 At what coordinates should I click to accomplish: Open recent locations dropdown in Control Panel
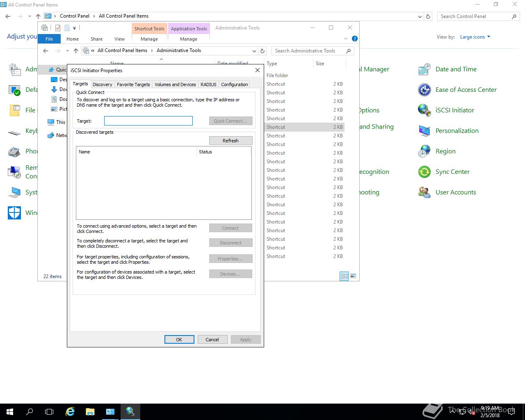[x=30, y=16]
